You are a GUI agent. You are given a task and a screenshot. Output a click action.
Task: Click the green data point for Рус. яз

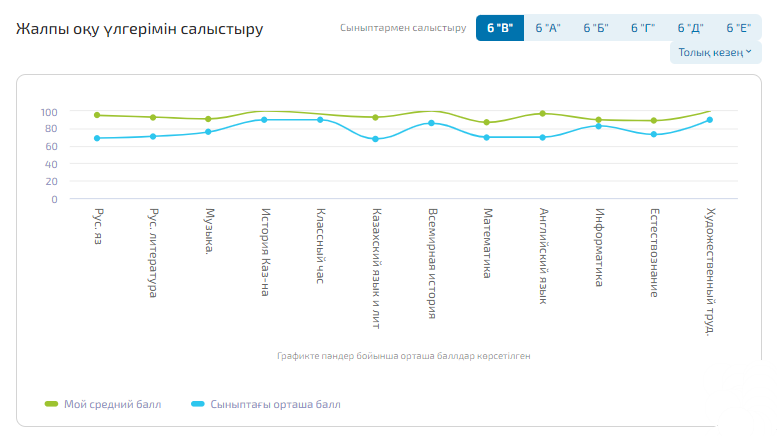pyautogui.click(x=97, y=115)
